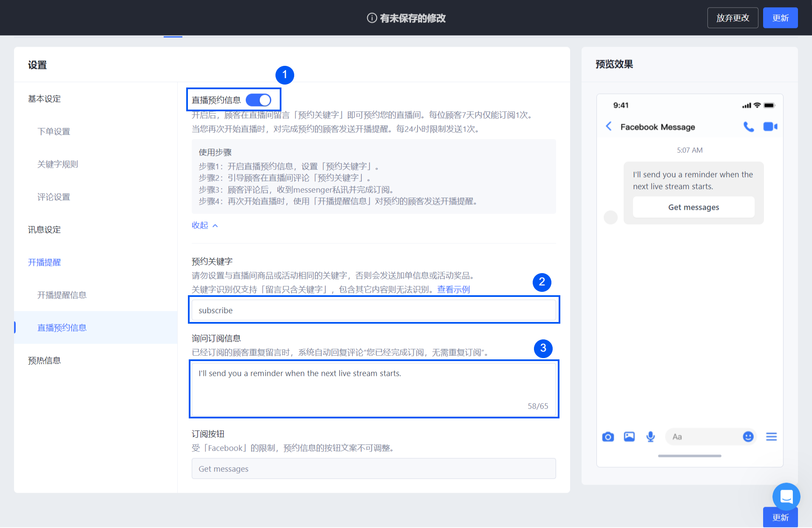Click the 询问订阅信息 section label
This screenshot has height=528, width=812.
tap(216, 339)
